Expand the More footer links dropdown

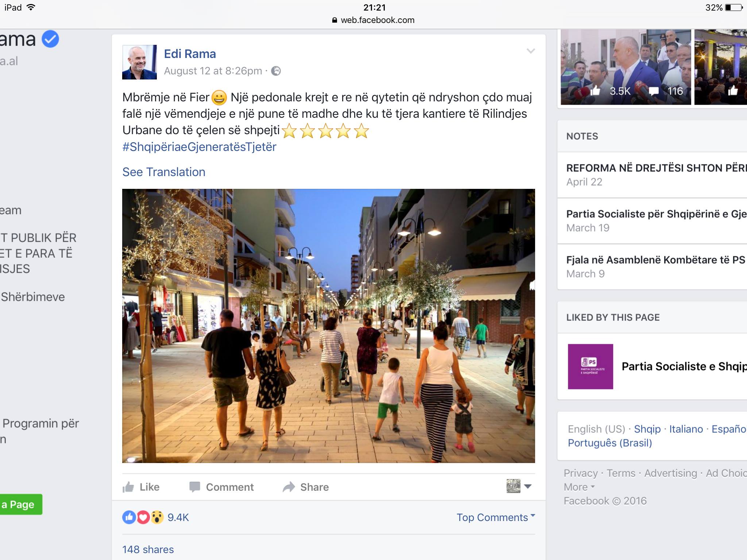(x=579, y=487)
